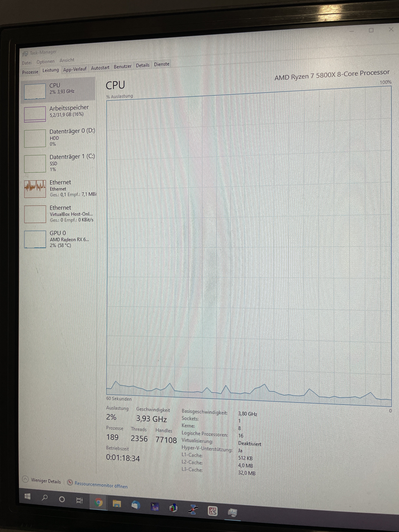Click the taskbar search magnifier icon
399x532 pixels.
pyautogui.click(x=45, y=498)
